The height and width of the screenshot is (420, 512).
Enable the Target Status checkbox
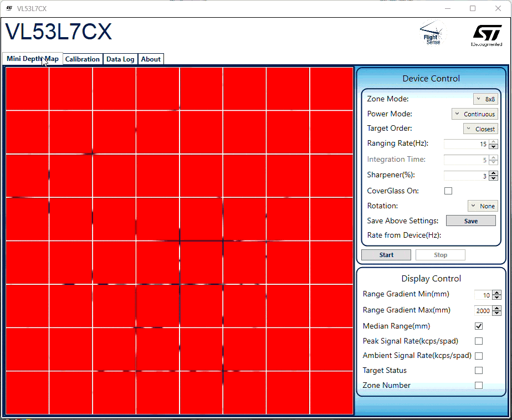478,370
